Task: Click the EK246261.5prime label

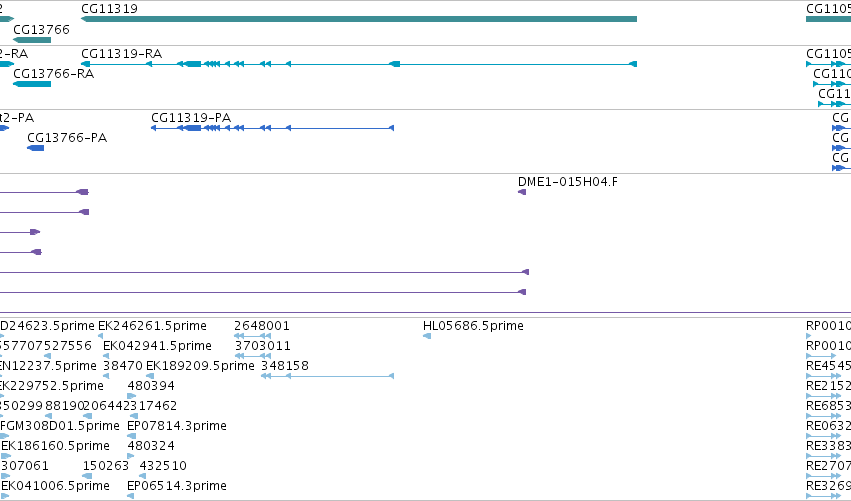Action: [153, 326]
